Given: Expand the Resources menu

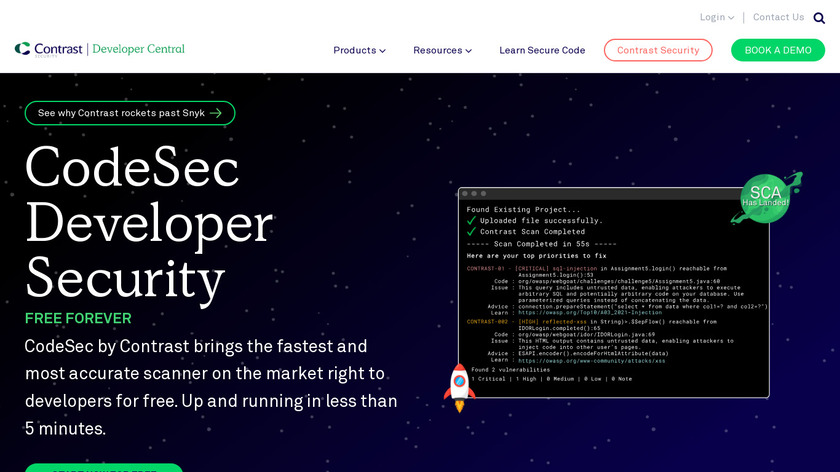Looking at the screenshot, I should click(442, 50).
